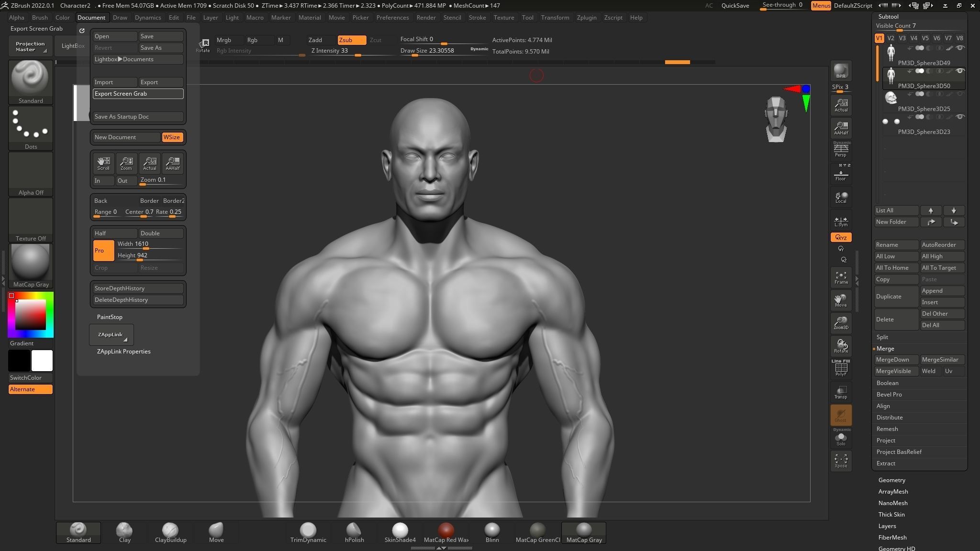Click the Actual size icon in right shelf
The width and height of the screenshot is (980, 551).
[841, 105]
